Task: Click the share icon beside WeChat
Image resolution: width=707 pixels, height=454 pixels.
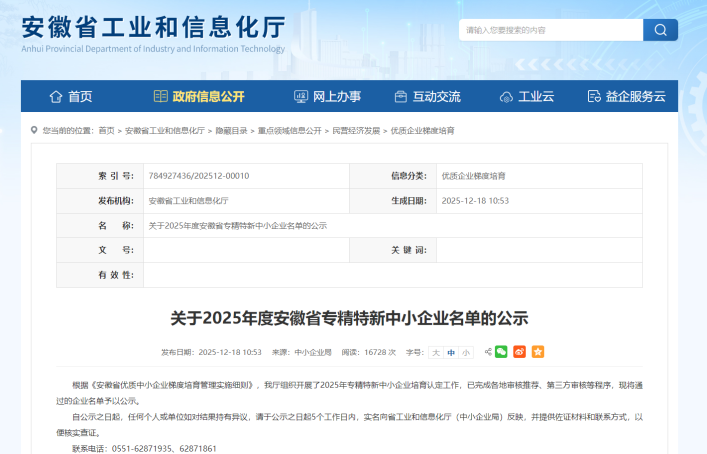Action: 486,352
